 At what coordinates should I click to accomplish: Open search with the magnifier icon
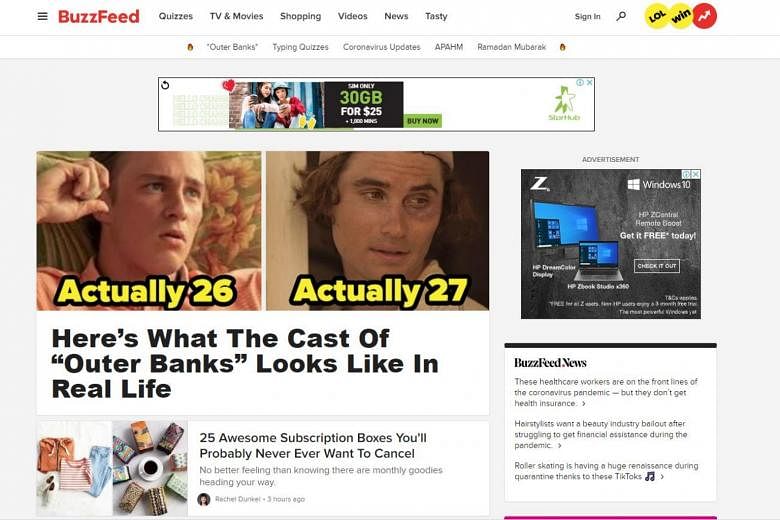[x=621, y=16]
